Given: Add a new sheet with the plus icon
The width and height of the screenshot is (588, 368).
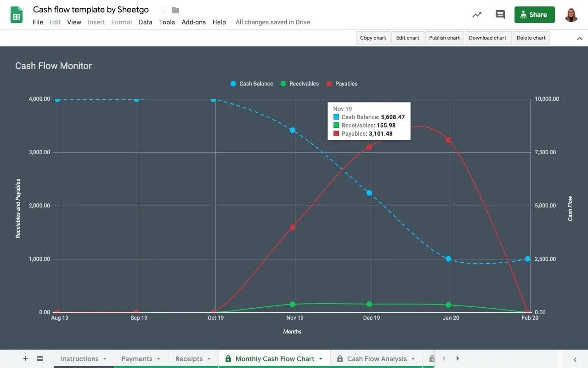Looking at the screenshot, I should pos(25,358).
